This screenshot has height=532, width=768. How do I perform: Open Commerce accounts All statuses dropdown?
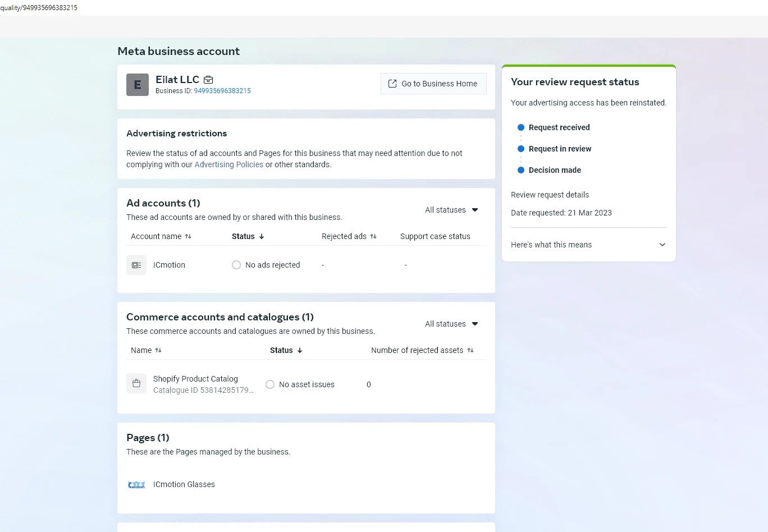(452, 324)
